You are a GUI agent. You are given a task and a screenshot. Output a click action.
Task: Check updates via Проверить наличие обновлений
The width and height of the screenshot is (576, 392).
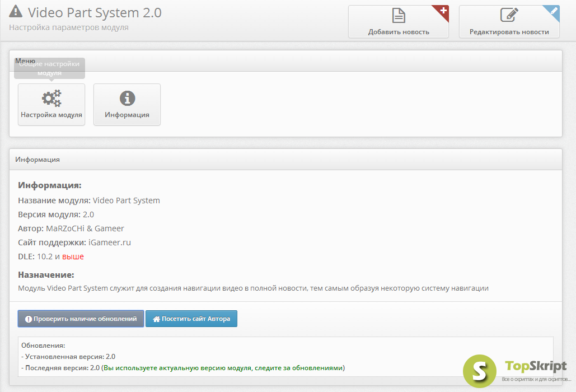[81, 319]
